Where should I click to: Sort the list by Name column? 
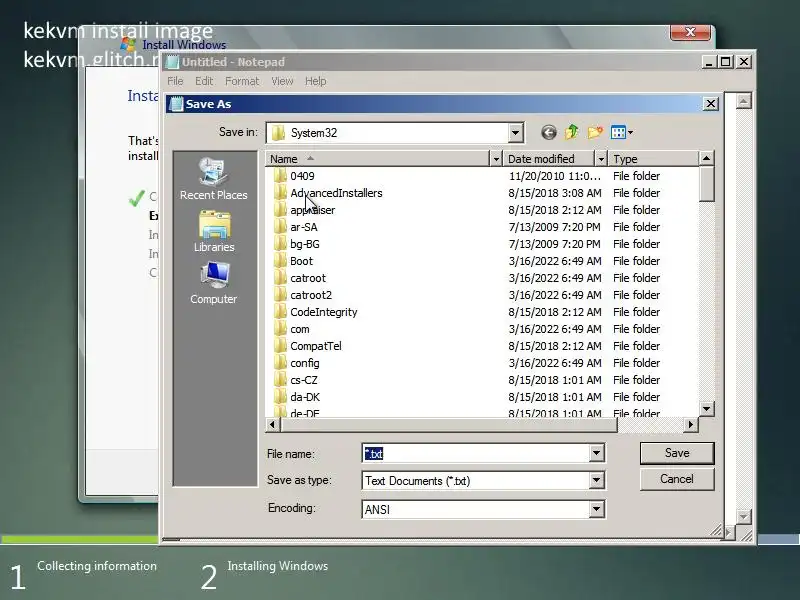377,159
